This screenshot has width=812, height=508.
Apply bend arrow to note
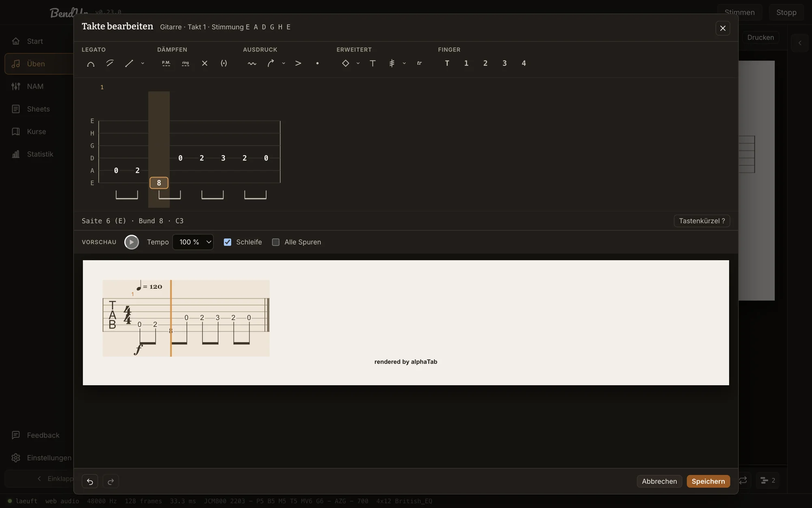pyautogui.click(x=271, y=63)
